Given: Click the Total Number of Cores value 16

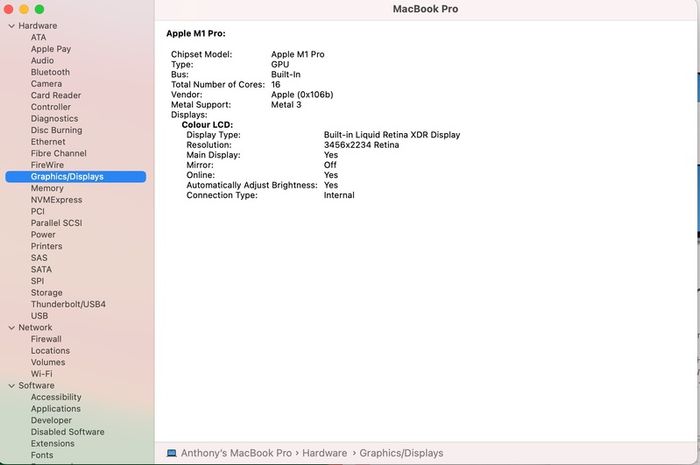Looking at the screenshot, I should tap(276, 85).
